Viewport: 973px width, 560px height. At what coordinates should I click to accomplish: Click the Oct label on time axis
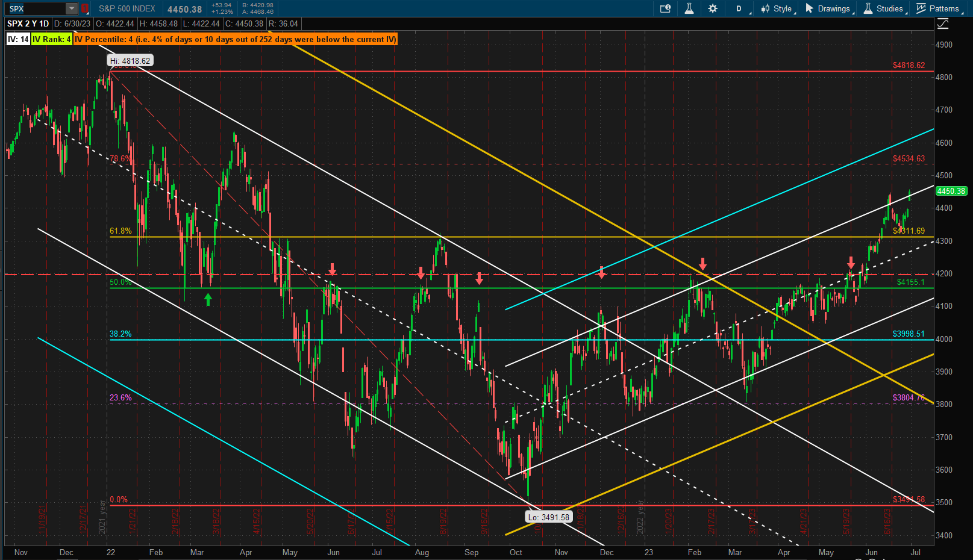tap(516, 552)
